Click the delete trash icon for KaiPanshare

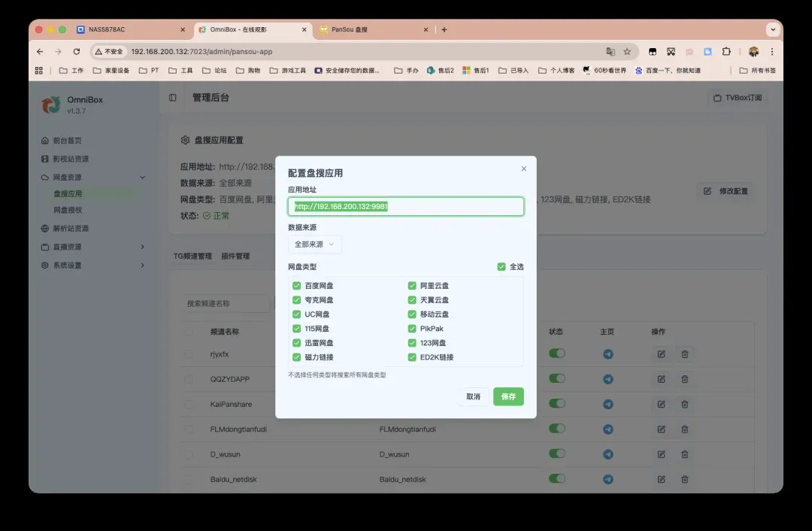684,404
